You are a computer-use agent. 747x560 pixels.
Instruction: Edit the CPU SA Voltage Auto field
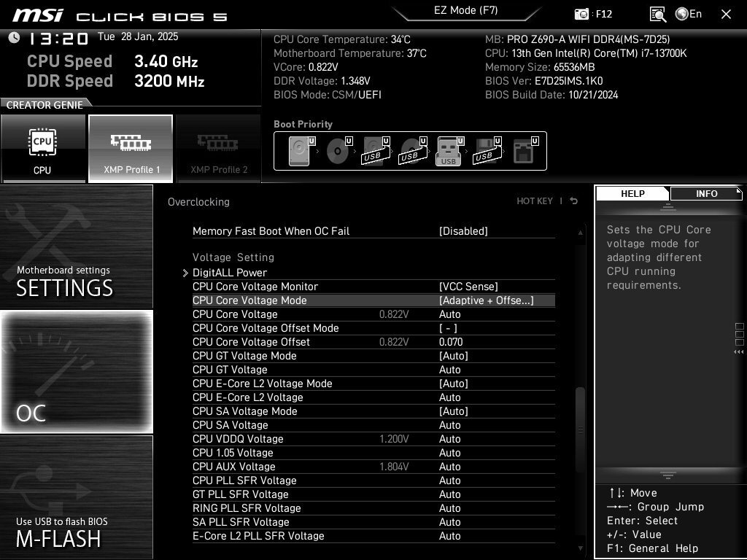click(x=449, y=425)
